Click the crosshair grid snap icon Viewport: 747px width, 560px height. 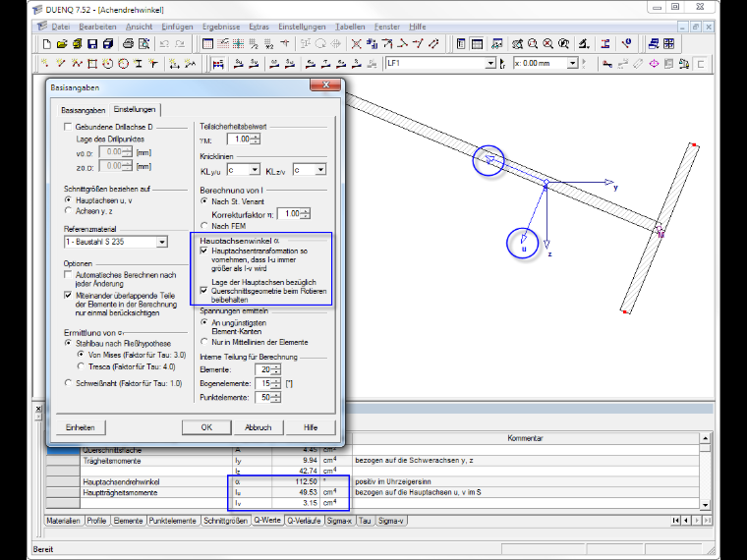pos(238,44)
